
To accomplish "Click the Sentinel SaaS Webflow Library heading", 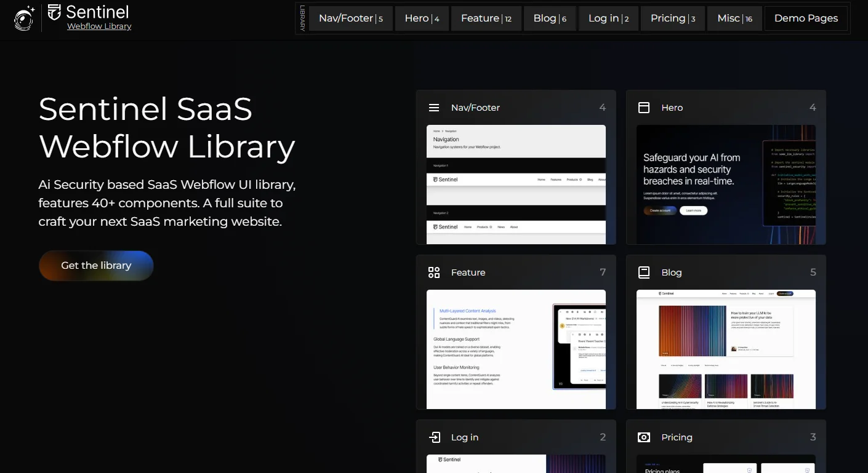I will tap(167, 128).
